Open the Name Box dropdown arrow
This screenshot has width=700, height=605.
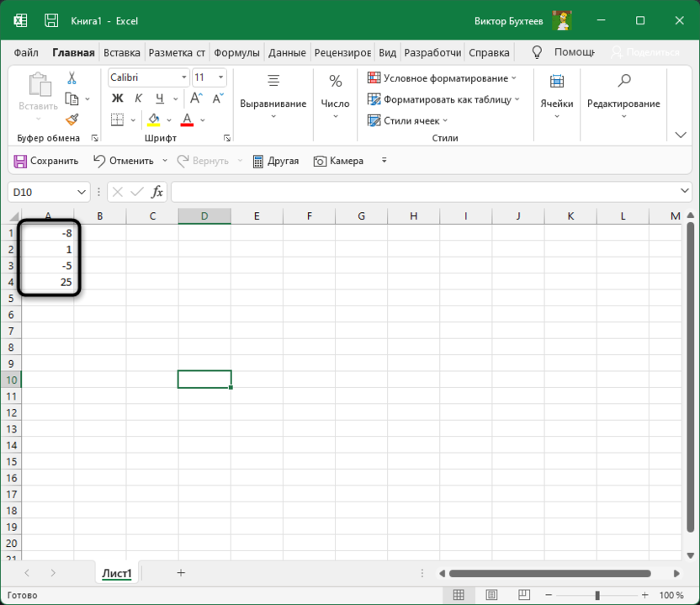point(82,192)
